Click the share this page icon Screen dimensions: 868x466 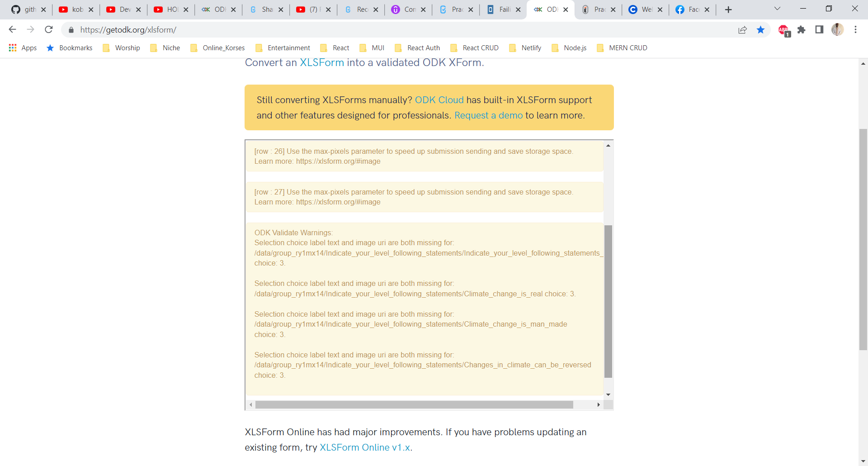coord(742,30)
